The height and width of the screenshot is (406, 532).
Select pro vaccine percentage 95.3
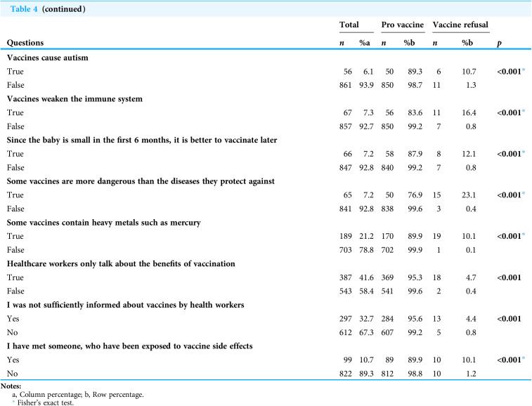415,277
